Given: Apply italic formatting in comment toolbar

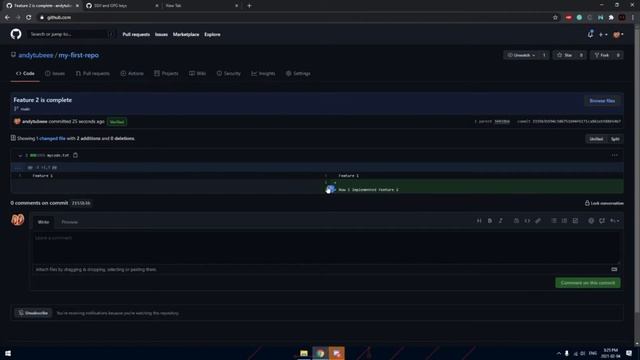Looking at the screenshot, I should (500, 221).
